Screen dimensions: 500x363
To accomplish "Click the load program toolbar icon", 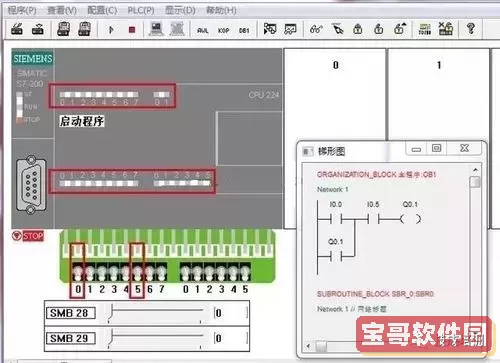I will (17, 29).
